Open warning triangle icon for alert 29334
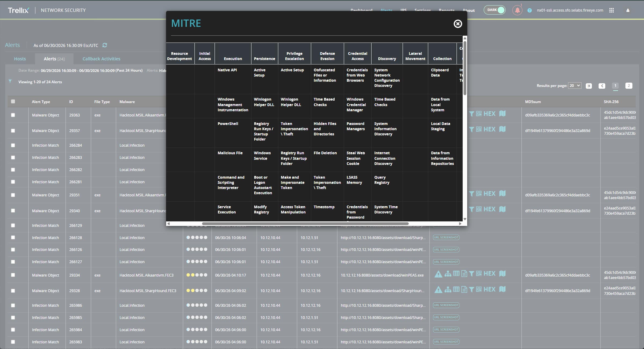644x349 pixels. click(x=438, y=274)
